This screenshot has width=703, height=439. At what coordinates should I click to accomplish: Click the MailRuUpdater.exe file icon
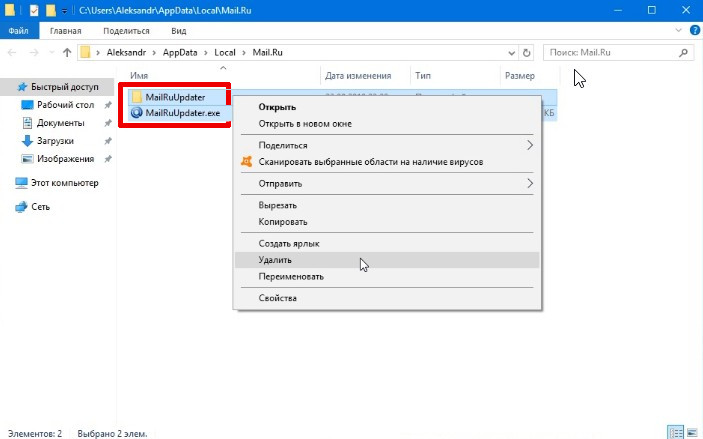(136, 113)
